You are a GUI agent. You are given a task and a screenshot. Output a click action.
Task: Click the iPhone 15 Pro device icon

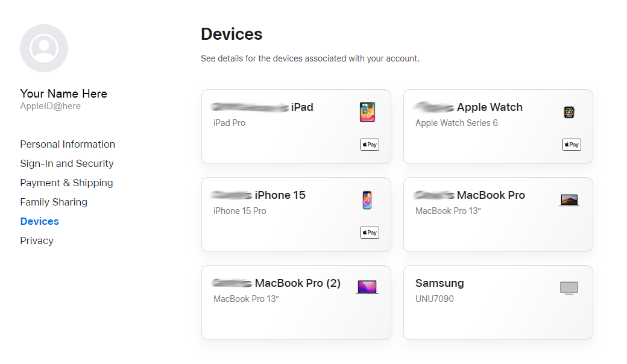coord(367,200)
